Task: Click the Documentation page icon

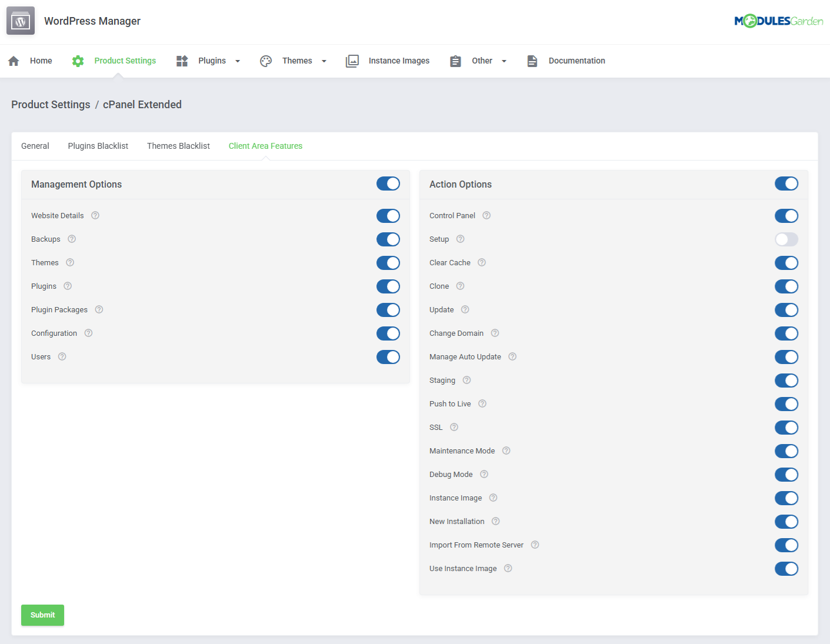Action: point(532,61)
